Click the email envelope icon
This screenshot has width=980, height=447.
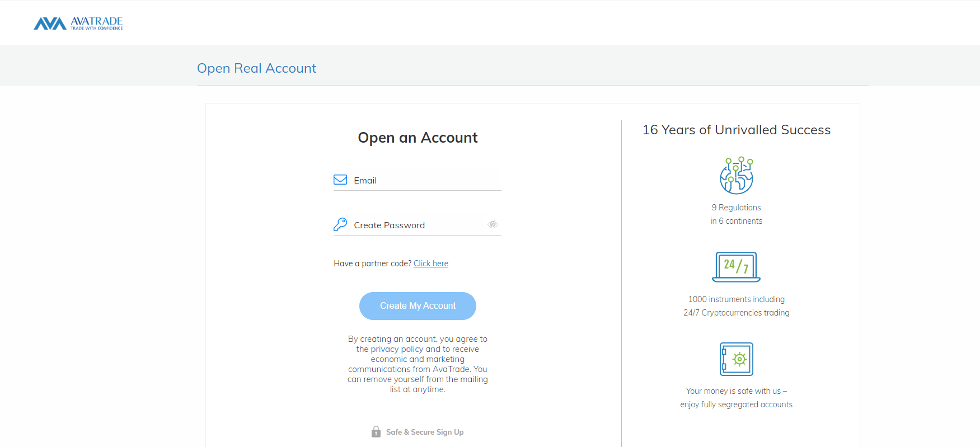point(340,180)
